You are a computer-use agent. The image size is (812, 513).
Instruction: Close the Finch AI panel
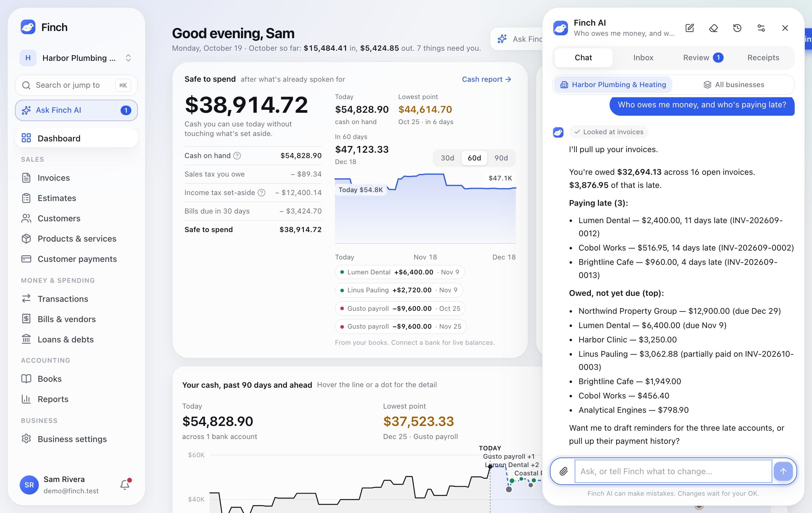(x=785, y=28)
